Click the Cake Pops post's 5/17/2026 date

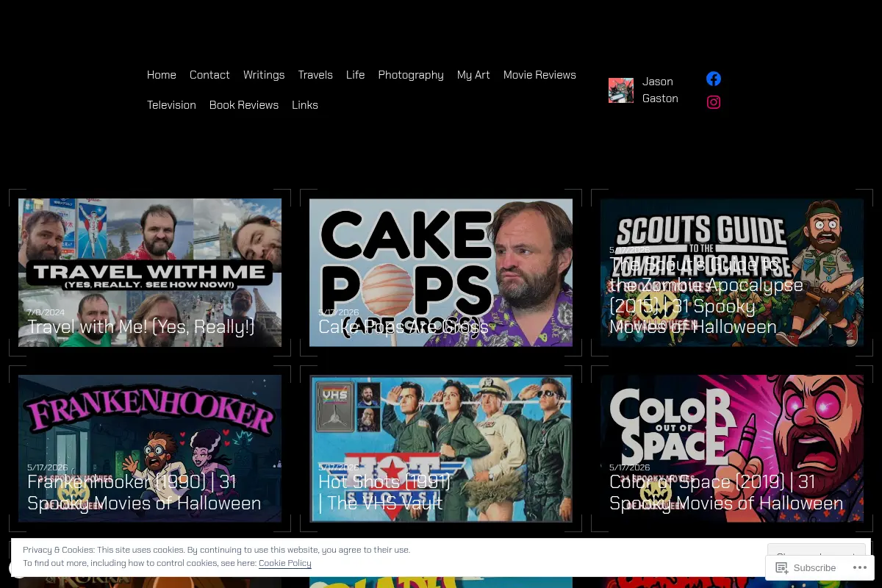tap(338, 312)
